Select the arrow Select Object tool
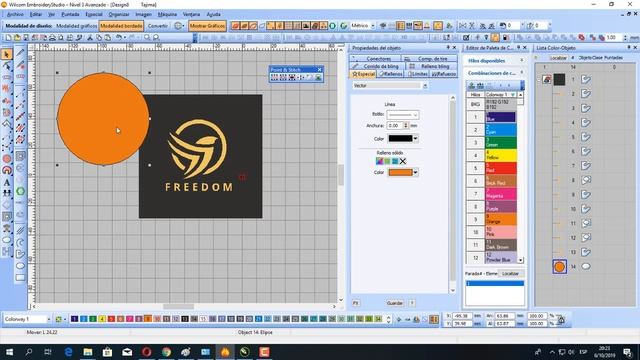 (7, 54)
